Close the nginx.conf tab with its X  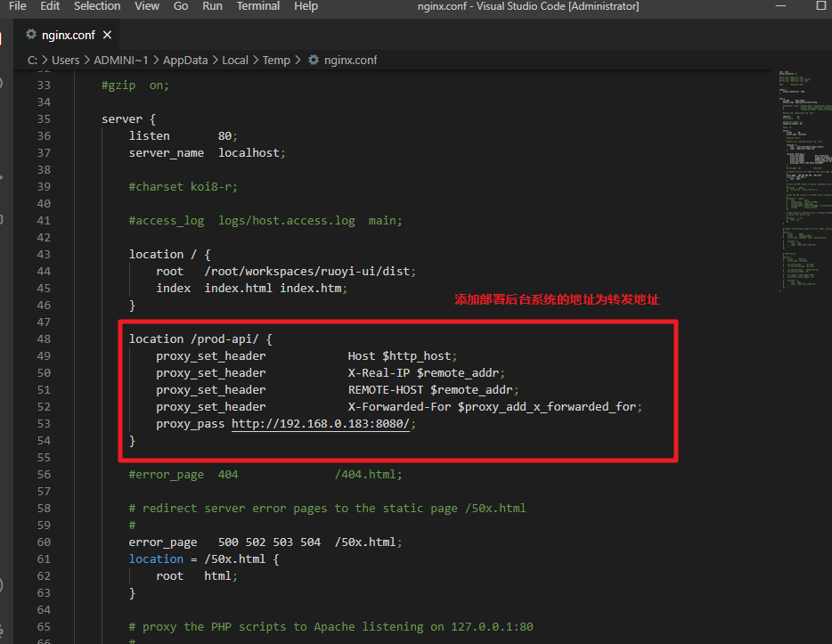tap(107, 35)
